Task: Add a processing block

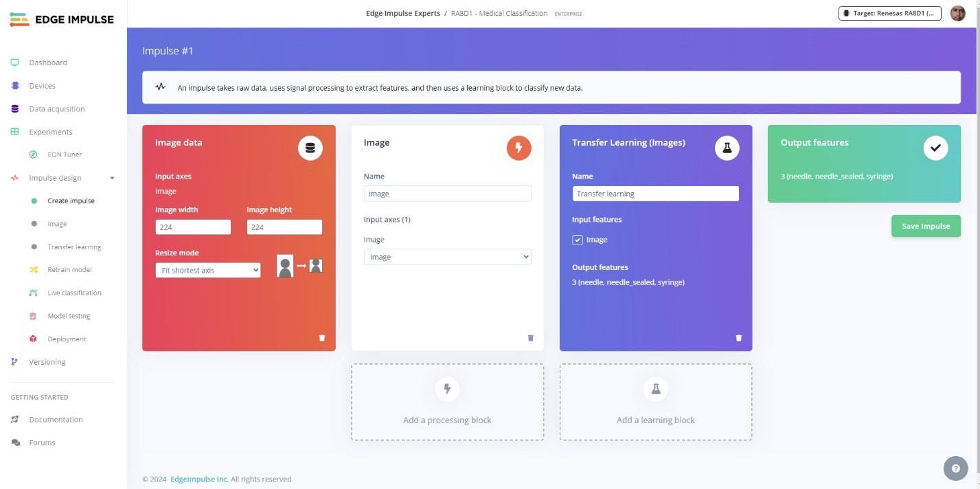Action: click(448, 402)
